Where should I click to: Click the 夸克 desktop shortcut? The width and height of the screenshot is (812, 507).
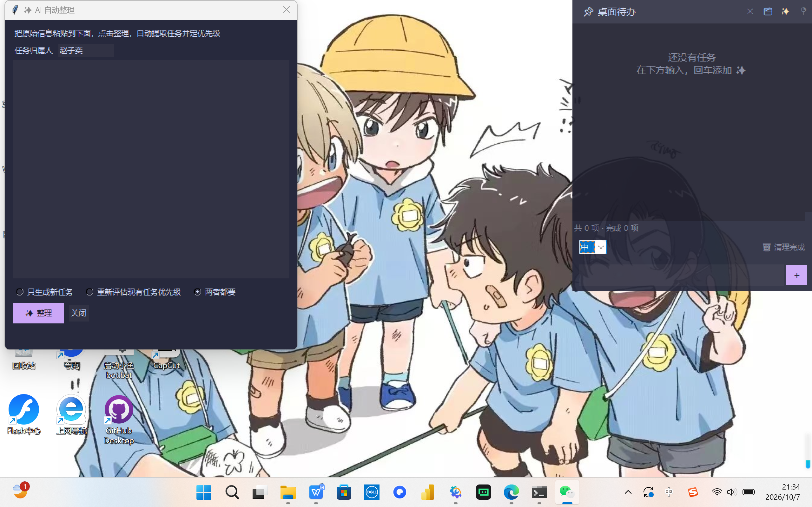coord(71,361)
